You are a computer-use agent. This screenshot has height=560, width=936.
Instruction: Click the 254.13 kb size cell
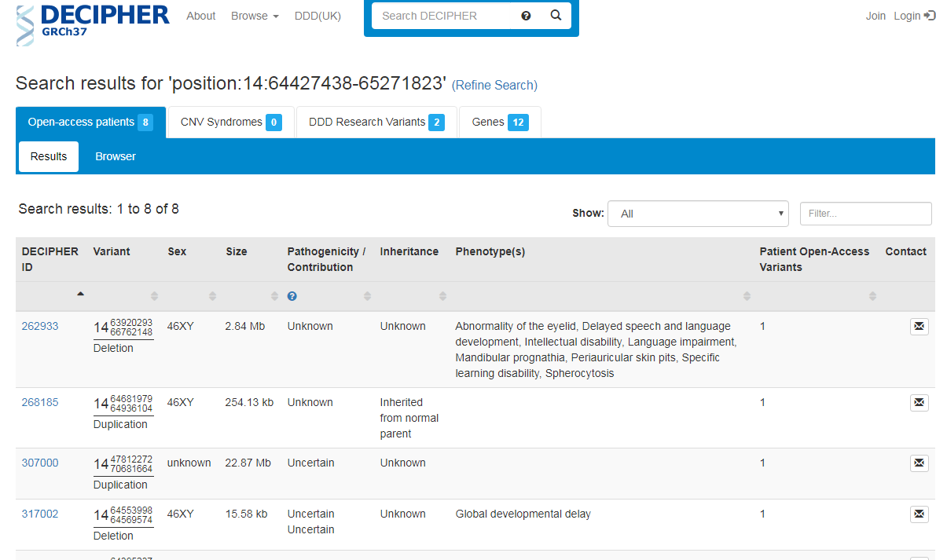pos(249,403)
